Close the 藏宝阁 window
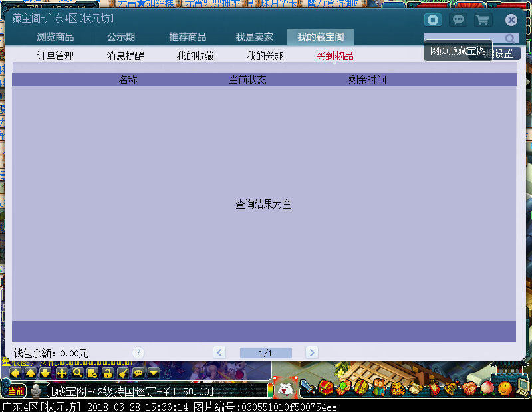Viewport: 532px width, 412px height. tap(511, 20)
